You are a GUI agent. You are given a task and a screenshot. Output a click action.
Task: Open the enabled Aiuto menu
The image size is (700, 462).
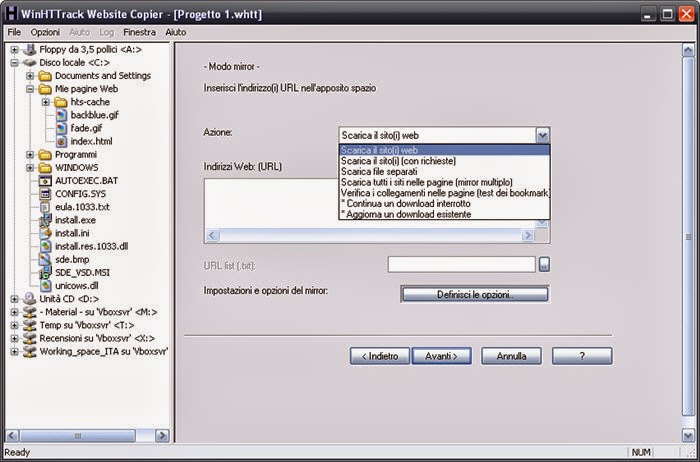175,32
